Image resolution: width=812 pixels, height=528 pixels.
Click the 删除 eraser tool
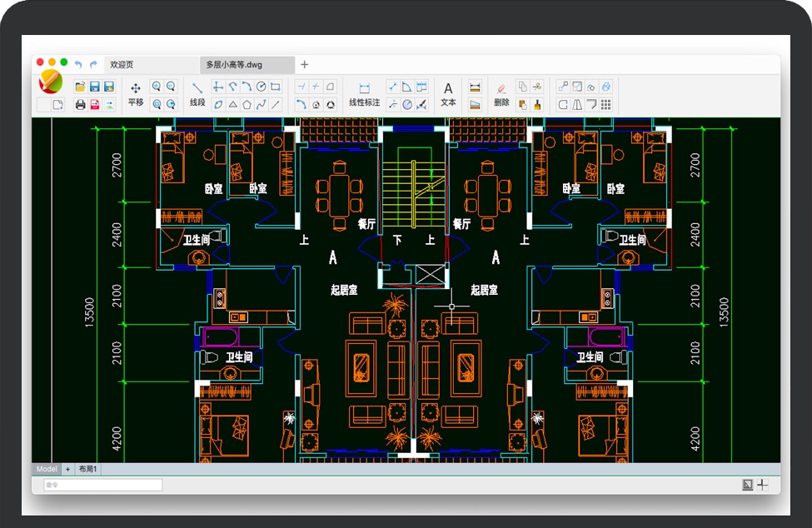point(501,93)
